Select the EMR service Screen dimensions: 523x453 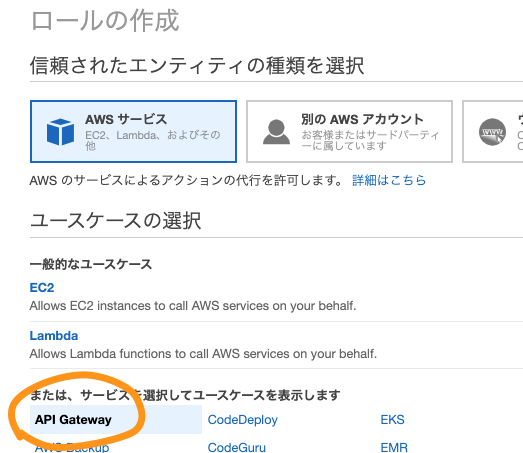394,447
